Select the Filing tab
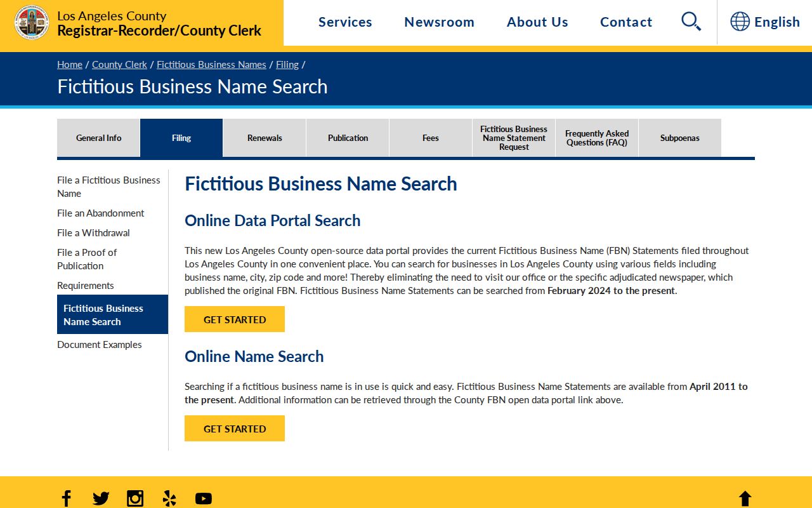This screenshot has width=812, height=508. point(181,138)
